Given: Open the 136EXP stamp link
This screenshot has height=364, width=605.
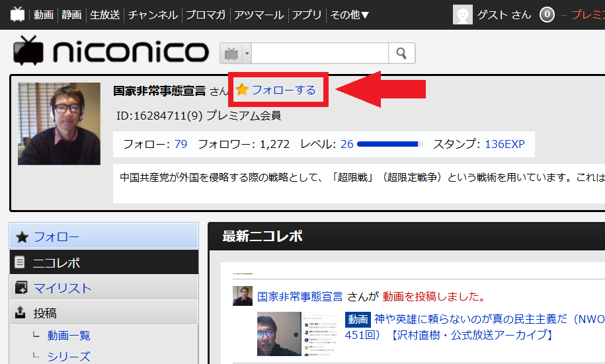Looking at the screenshot, I should (x=504, y=144).
